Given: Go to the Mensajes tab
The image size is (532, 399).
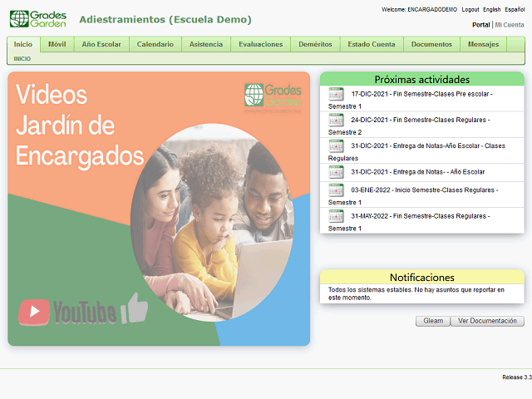Looking at the screenshot, I should click(483, 44).
